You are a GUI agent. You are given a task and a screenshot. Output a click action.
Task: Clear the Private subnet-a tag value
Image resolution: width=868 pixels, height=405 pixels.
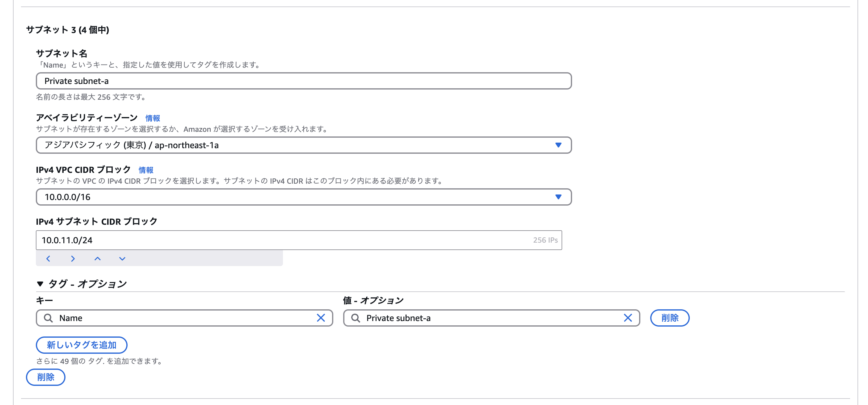pos(627,318)
